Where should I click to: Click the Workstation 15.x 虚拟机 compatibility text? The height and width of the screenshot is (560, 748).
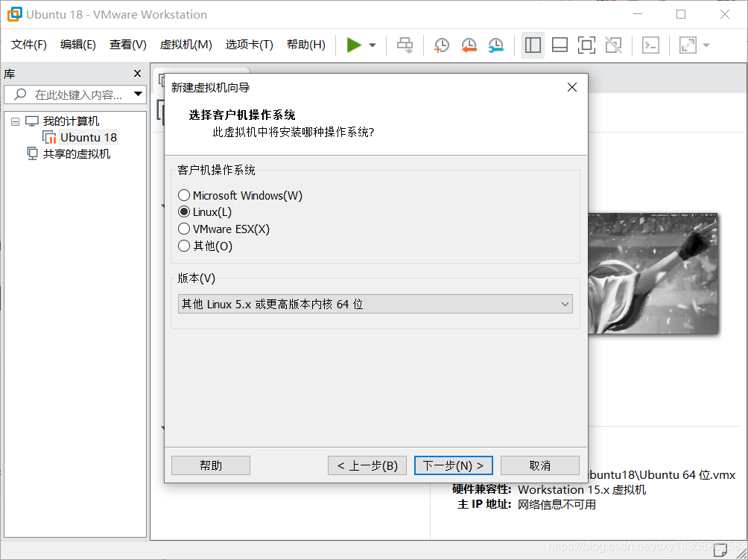[x=582, y=489]
